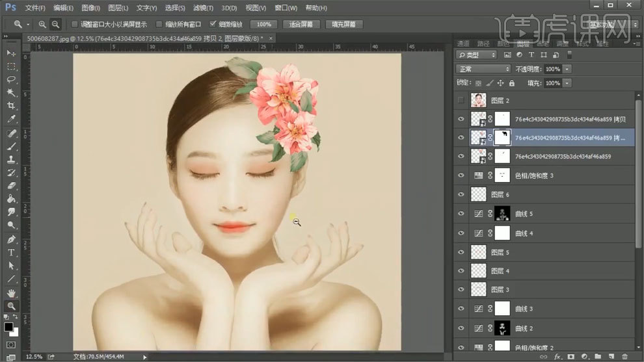Hide the 色相/饱和度 3 layer
Viewport: 644px width, 362px height.
(461, 175)
